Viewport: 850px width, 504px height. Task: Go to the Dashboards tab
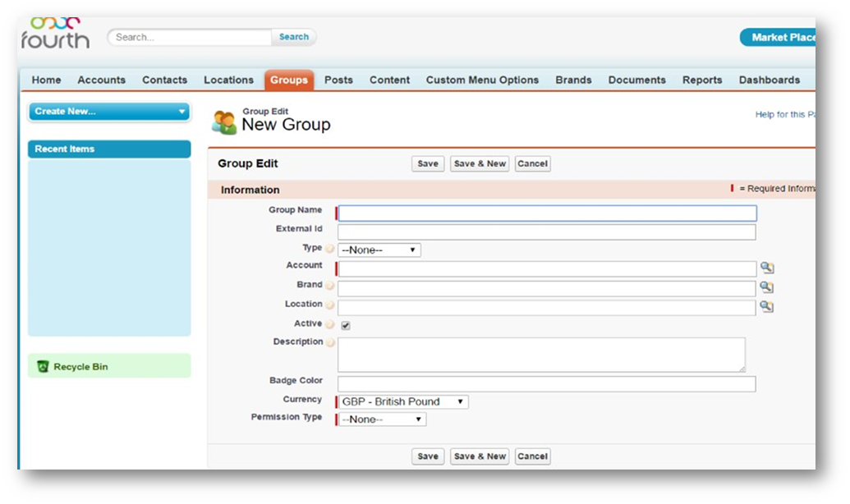click(x=769, y=80)
